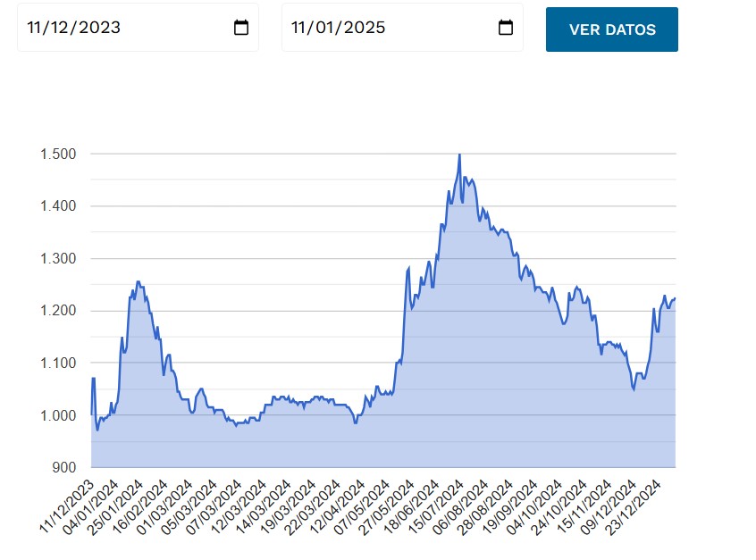Click the 11/12/2023 x-axis date label
The image size is (756, 560).
(66, 506)
